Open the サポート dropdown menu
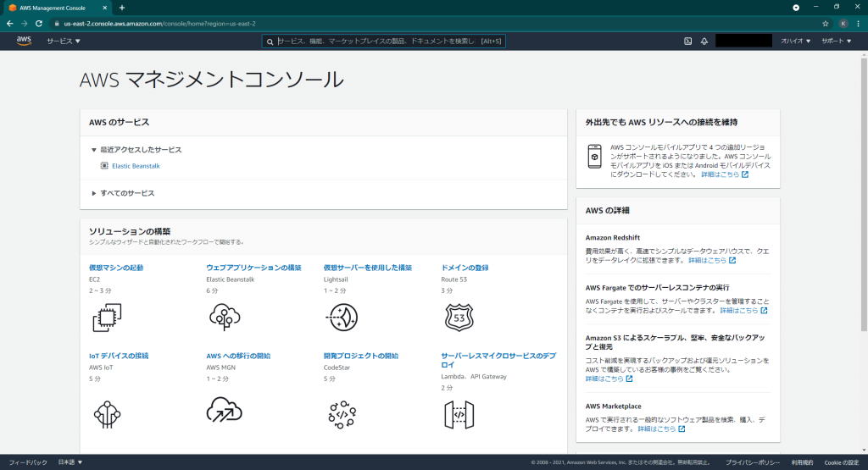 click(x=836, y=41)
